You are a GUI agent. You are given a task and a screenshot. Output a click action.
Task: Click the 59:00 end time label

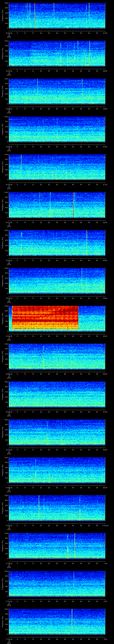pyautogui.click(x=105, y=488)
